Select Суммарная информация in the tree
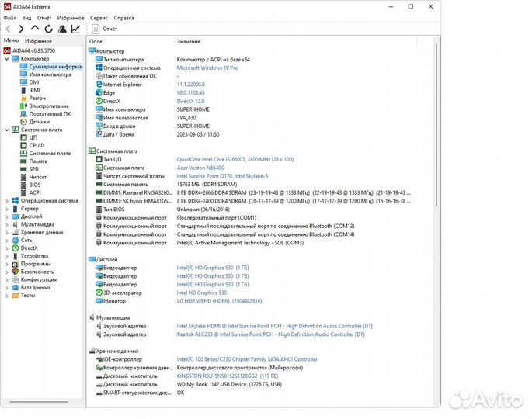 pyautogui.click(x=51, y=67)
